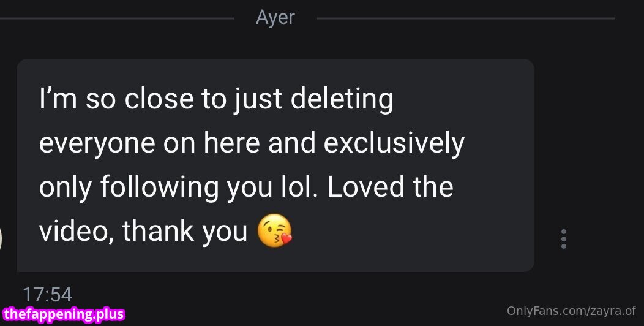Click the divider line left of "Ayer"

point(116,18)
